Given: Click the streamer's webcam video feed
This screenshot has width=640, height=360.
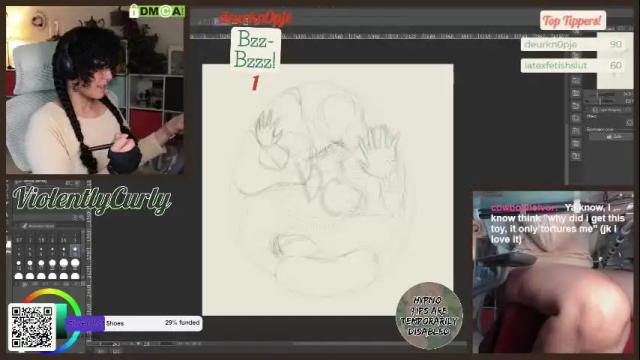Looking at the screenshot, I should 95,90.
